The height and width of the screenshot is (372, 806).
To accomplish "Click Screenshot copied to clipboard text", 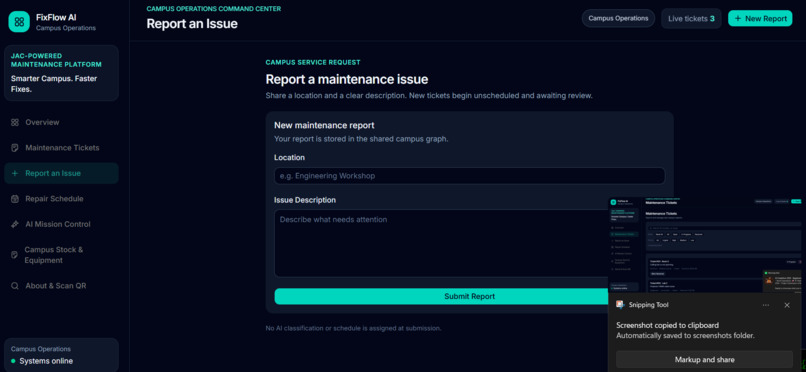I will click(x=668, y=325).
